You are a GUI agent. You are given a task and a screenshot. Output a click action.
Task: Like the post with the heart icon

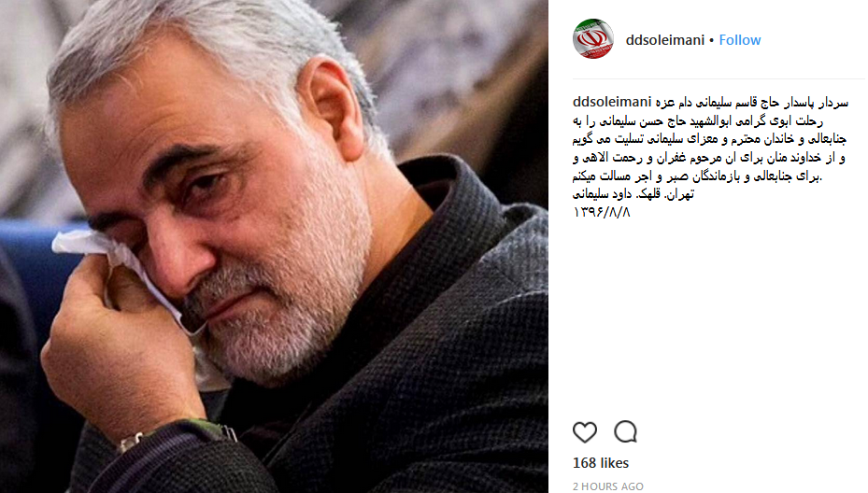coord(585,432)
